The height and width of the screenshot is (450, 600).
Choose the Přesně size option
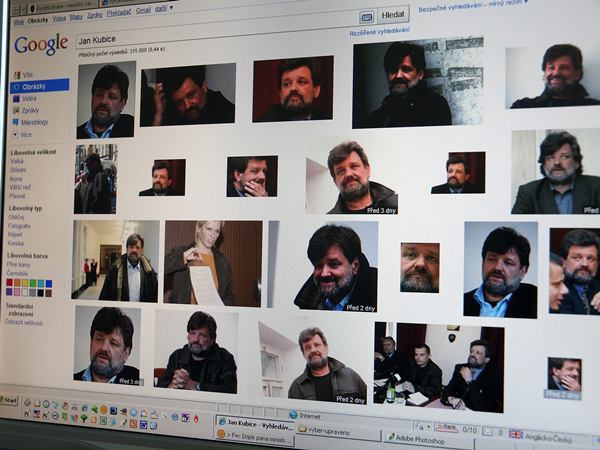[x=17, y=196]
